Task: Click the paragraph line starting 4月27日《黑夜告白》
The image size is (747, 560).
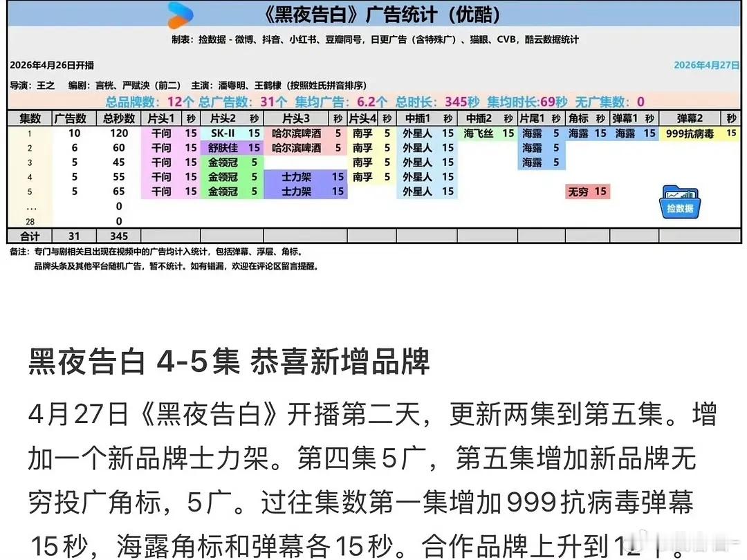Action: click(373, 414)
